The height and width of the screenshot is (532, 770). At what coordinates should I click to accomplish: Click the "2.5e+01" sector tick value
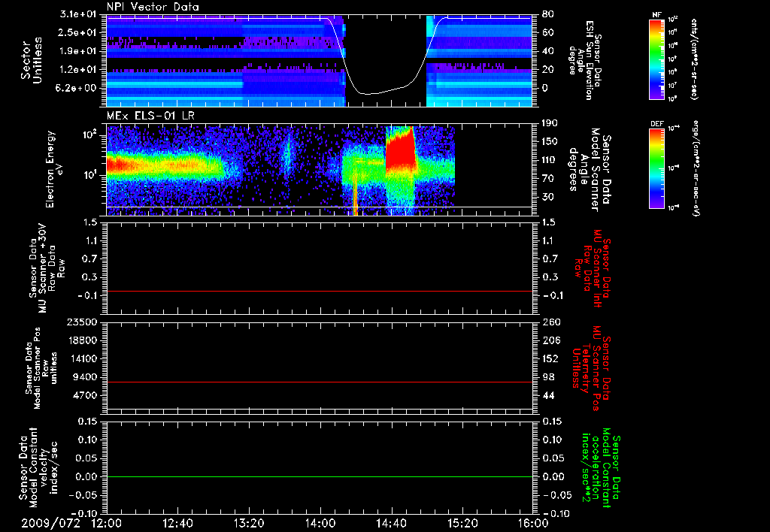(76, 32)
